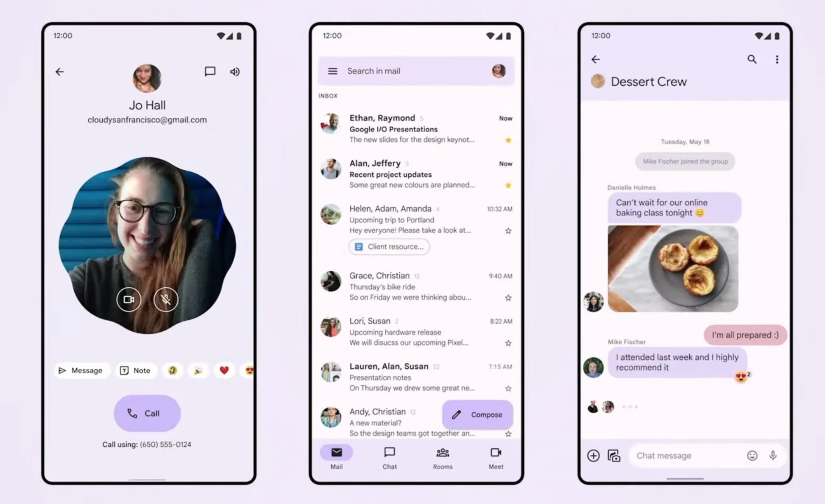
Task: Tap the Client resource attachment chip
Action: pos(388,247)
